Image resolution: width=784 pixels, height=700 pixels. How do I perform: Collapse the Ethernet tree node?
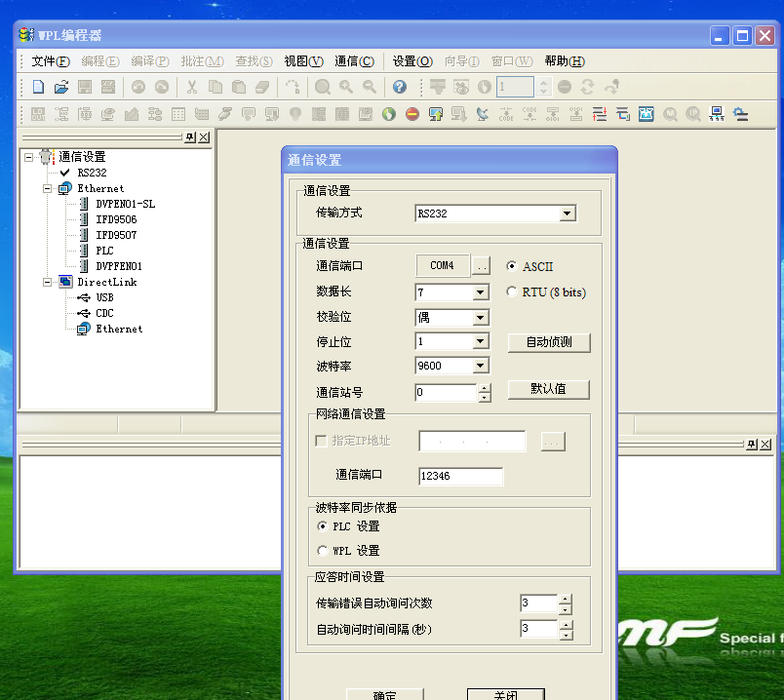tap(47, 188)
